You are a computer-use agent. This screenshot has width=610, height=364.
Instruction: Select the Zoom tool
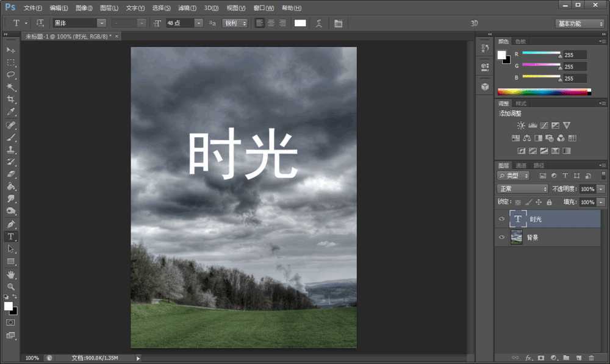pyautogui.click(x=10, y=287)
